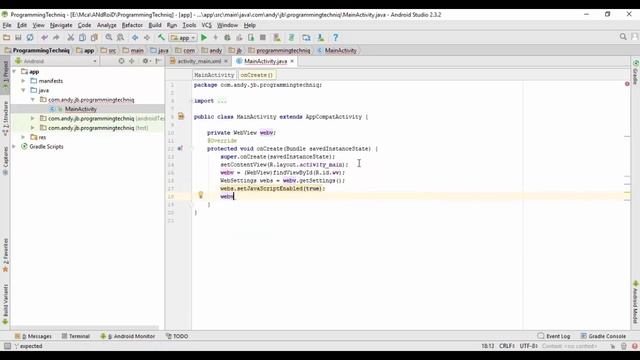This screenshot has width=640, height=360.
Task: Click the Open file toolbar icon
Action: pos(7,38)
